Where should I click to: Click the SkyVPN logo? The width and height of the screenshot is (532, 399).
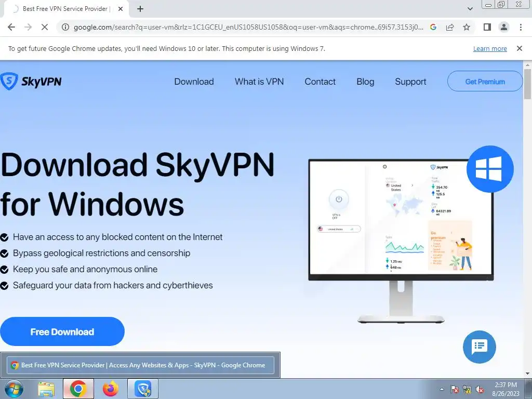pos(31,82)
